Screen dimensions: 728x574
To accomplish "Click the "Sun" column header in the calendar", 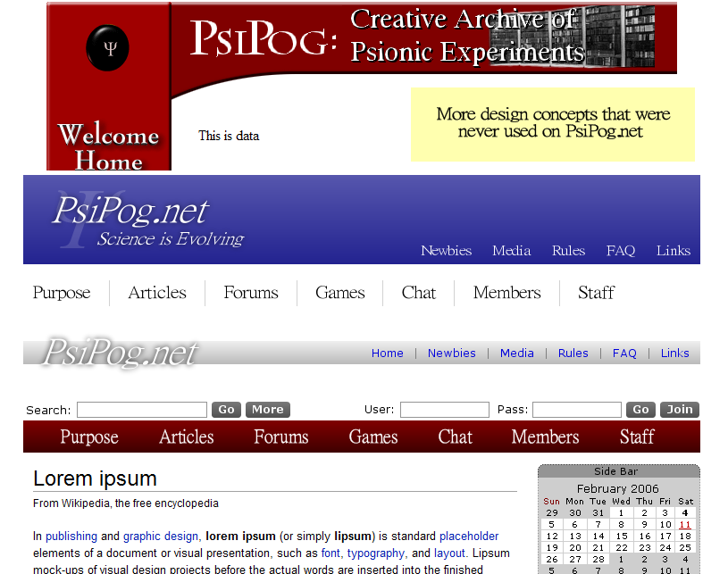I will tap(551, 502).
